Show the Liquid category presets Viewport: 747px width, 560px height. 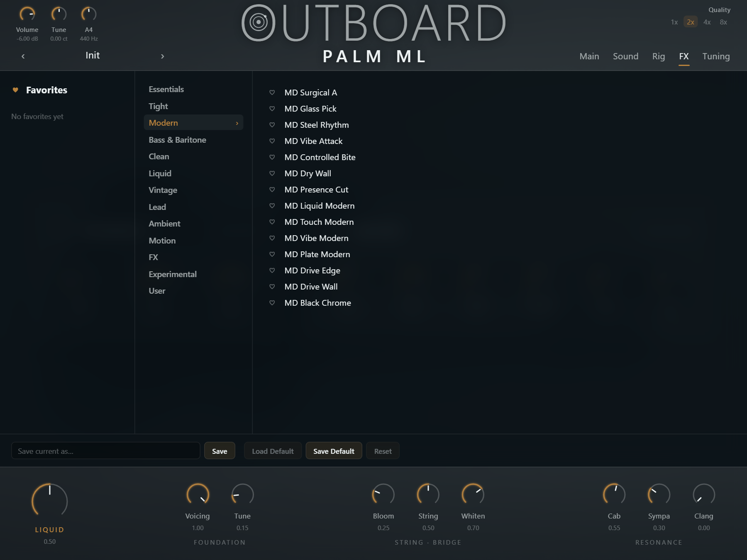click(x=160, y=173)
